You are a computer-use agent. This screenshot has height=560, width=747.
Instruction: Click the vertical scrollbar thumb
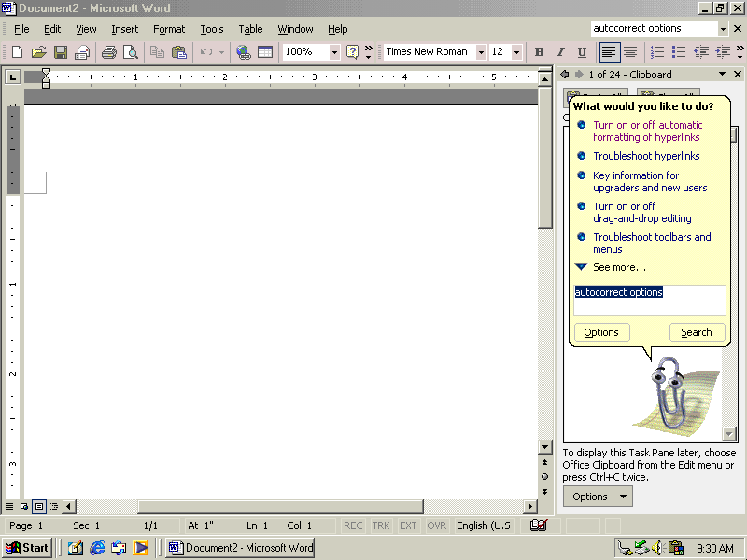click(545, 157)
